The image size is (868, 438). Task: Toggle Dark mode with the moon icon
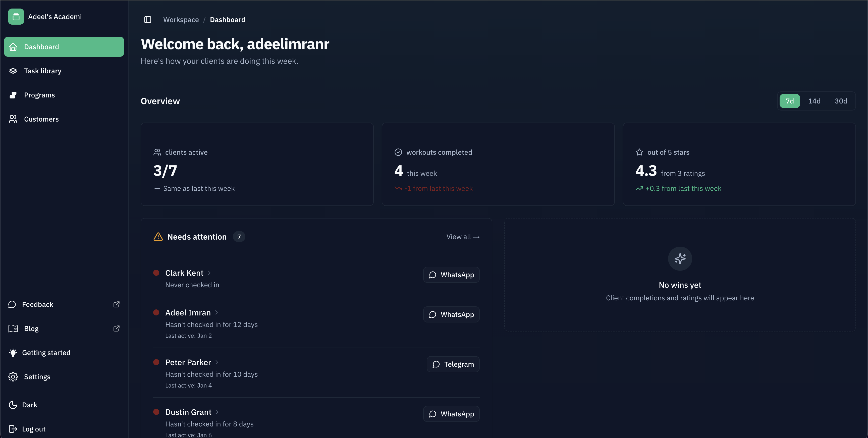tap(13, 405)
